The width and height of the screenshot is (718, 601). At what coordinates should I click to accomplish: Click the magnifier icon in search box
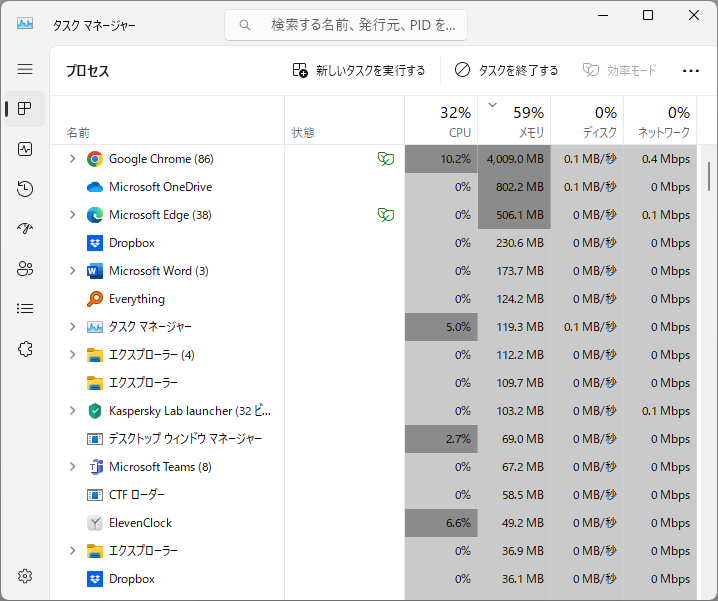click(x=245, y=25)
